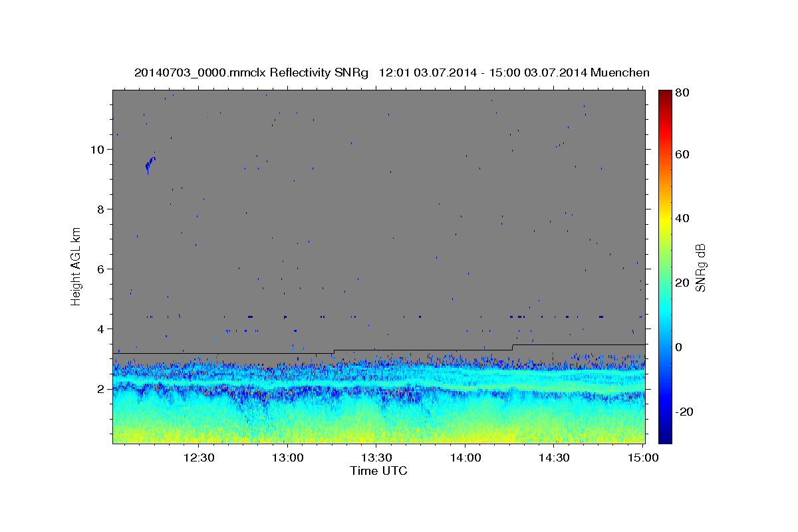Viewport: 798px width, 532px height.
Task: Click the 13:30 time tick label
Action: [376, 458]
